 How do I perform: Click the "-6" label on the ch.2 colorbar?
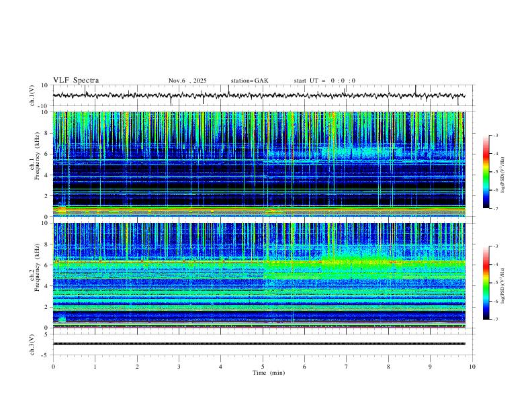pyautogui.click(x=496, y=301)
